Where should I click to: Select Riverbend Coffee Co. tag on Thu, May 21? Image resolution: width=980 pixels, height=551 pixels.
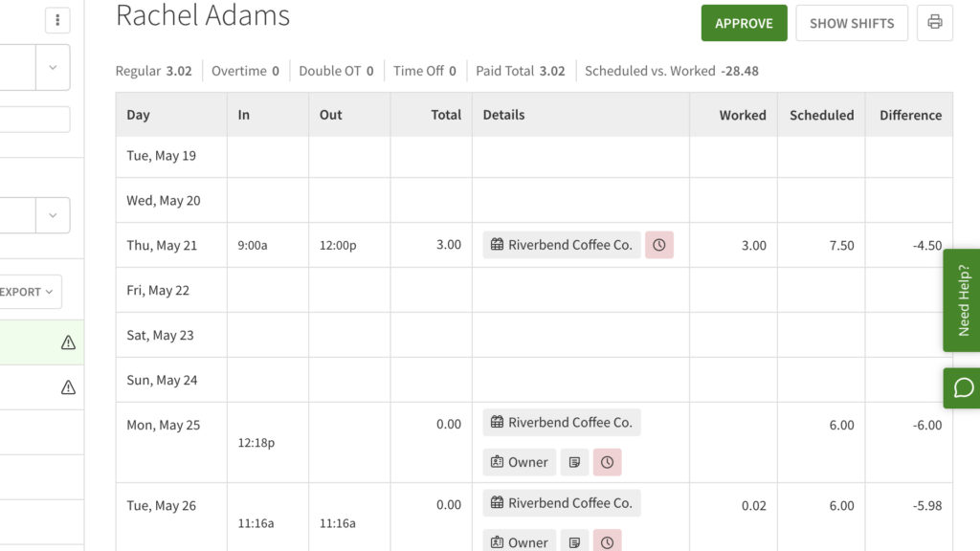coord(561,245)
